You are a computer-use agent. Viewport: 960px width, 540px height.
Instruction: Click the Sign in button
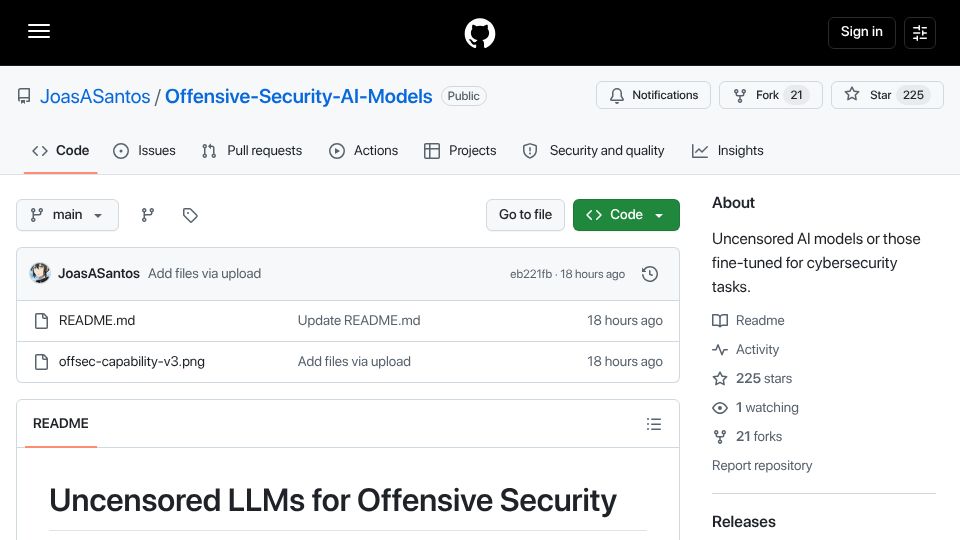click(861, 32)
